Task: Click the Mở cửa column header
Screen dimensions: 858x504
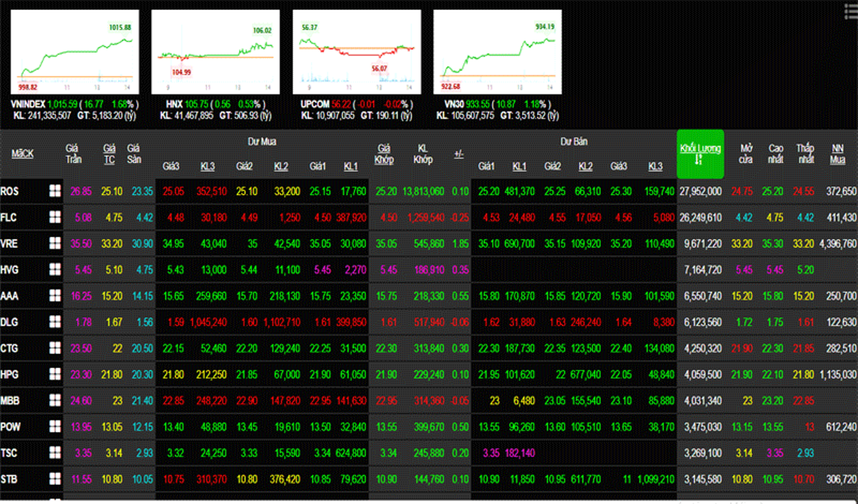Action: point(745,154)
